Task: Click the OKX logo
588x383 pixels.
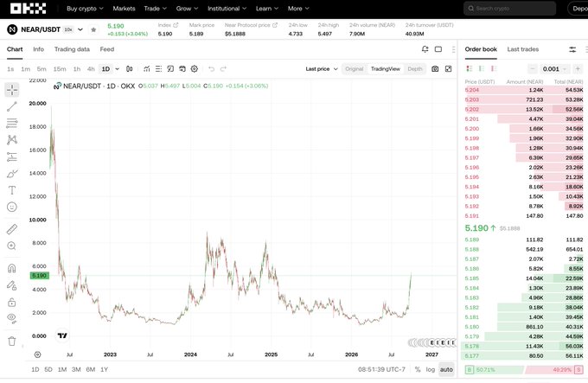Action: [29, 9]
